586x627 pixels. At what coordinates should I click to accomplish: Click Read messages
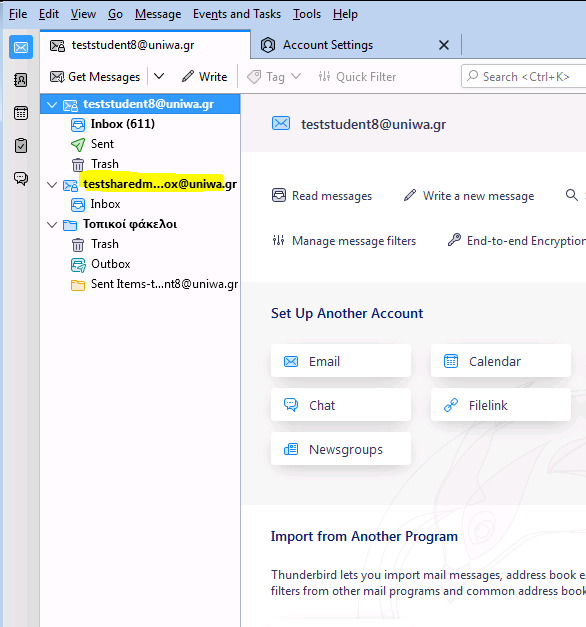point(322,196)
